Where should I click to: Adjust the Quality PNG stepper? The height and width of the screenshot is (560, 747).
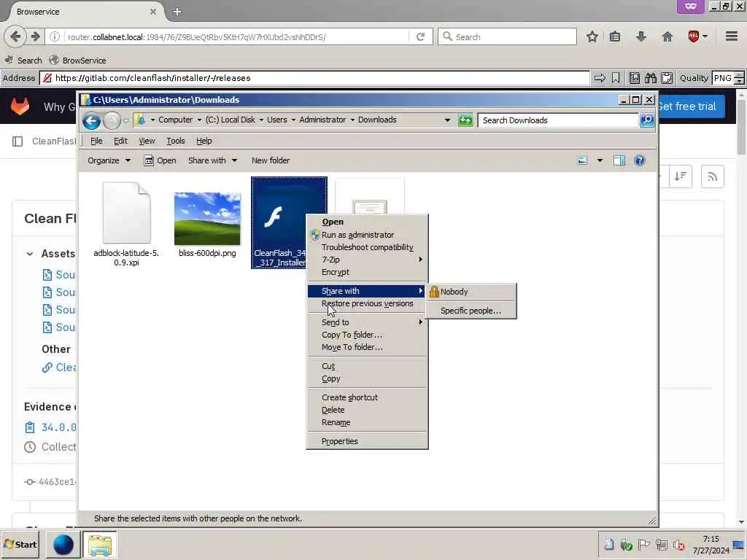click(739, 78)
